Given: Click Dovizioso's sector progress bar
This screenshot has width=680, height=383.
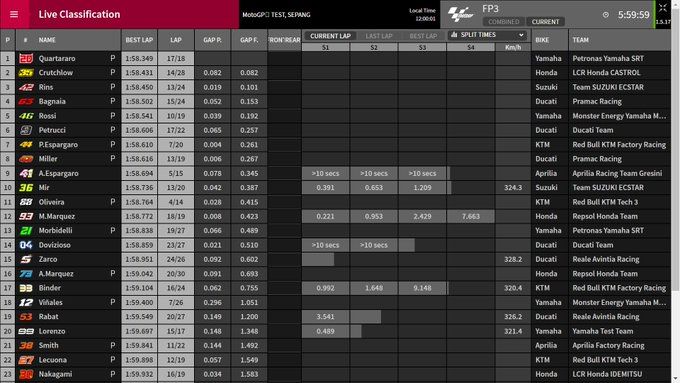Looking at the screenshot, I should click(x=358, y=245).
